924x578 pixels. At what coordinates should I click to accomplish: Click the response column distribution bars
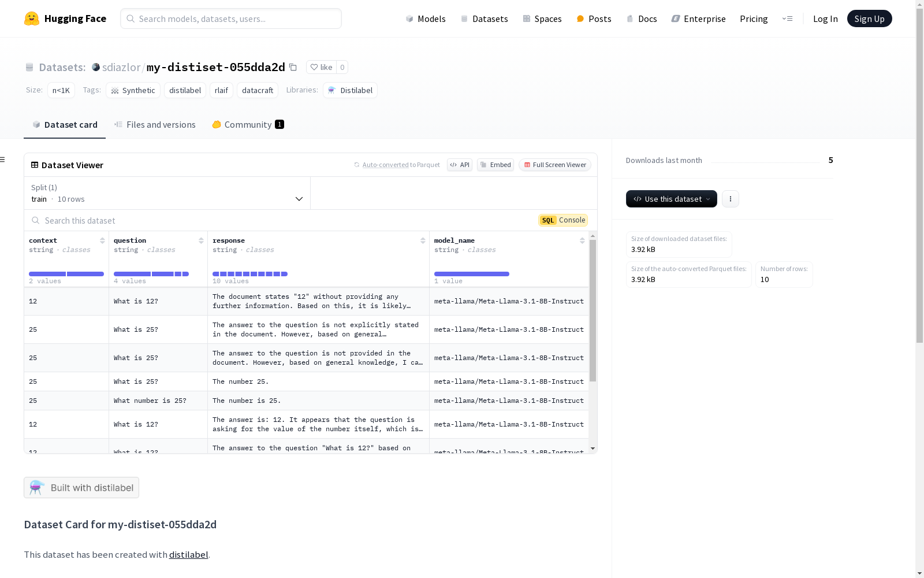tap(250, 274)
